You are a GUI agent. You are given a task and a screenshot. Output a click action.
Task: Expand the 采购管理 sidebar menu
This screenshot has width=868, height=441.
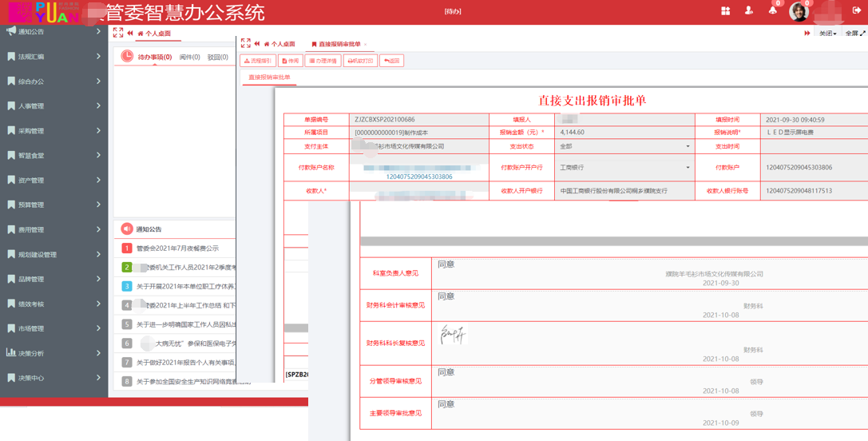(54, 131)
